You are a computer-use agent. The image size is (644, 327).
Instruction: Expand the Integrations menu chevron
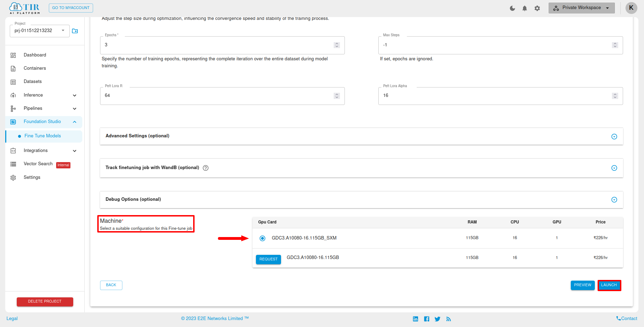tap(75, 151)
